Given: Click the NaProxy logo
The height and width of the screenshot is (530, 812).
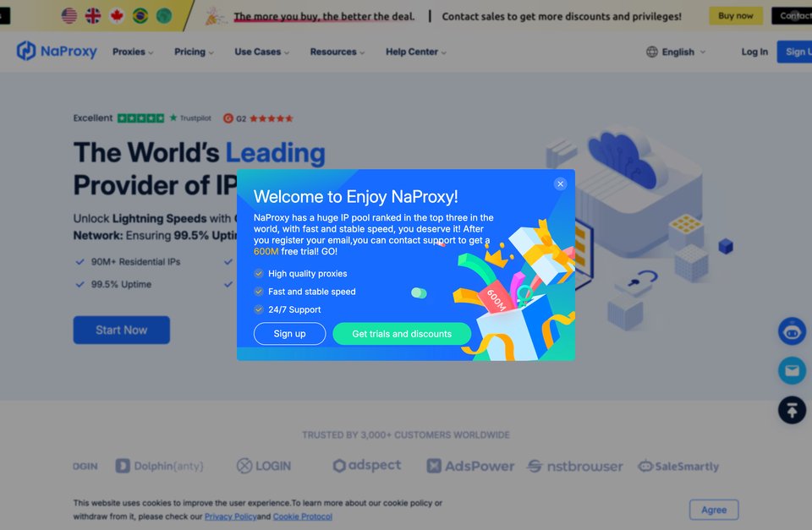Looking at the screenshot, I should pyautogui.click(x=57, y=52).
